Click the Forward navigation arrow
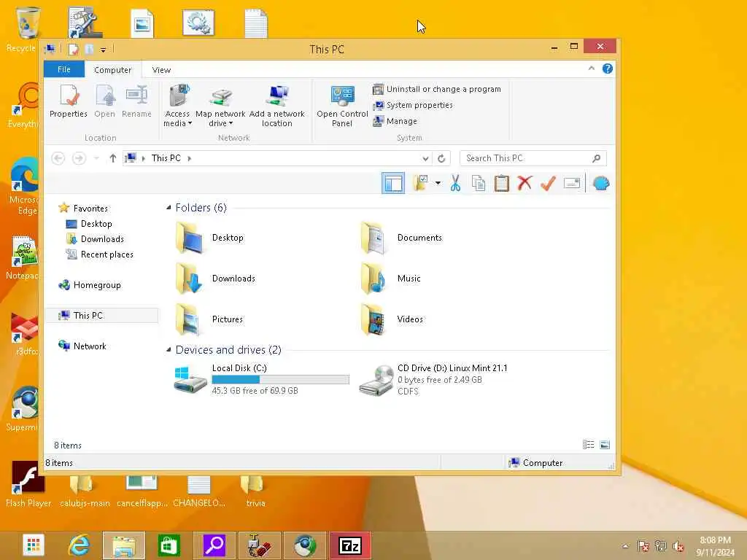 [79, 158]
